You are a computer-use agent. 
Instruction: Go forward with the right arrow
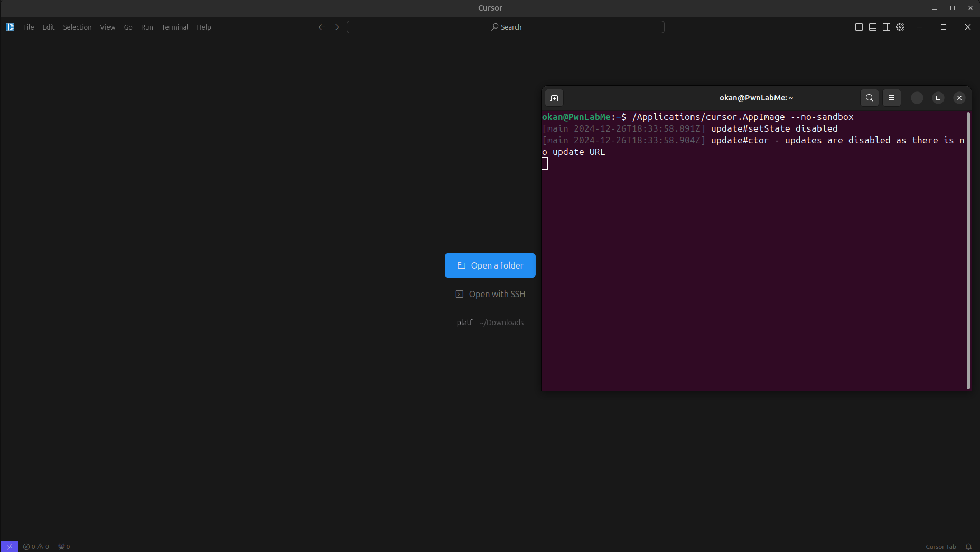[335, 27]
